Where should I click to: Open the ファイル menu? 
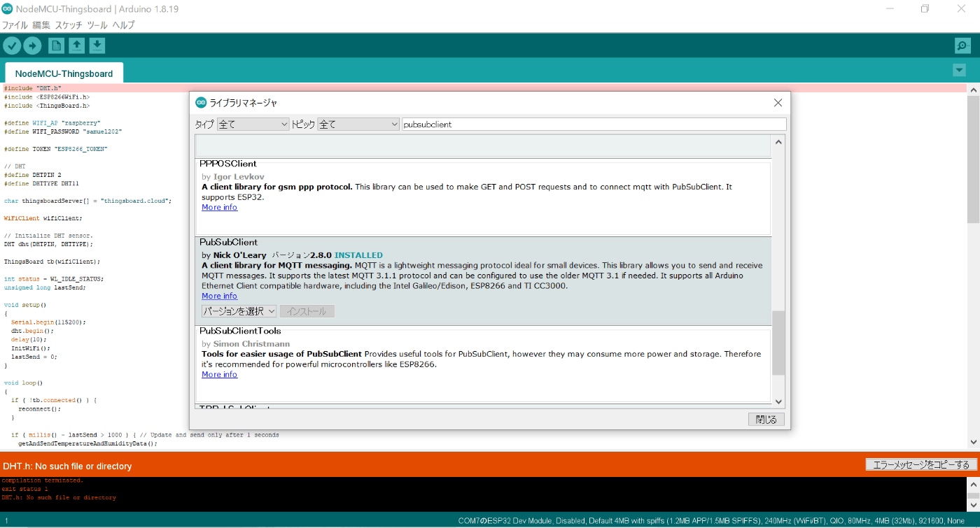tap(15, 24)
